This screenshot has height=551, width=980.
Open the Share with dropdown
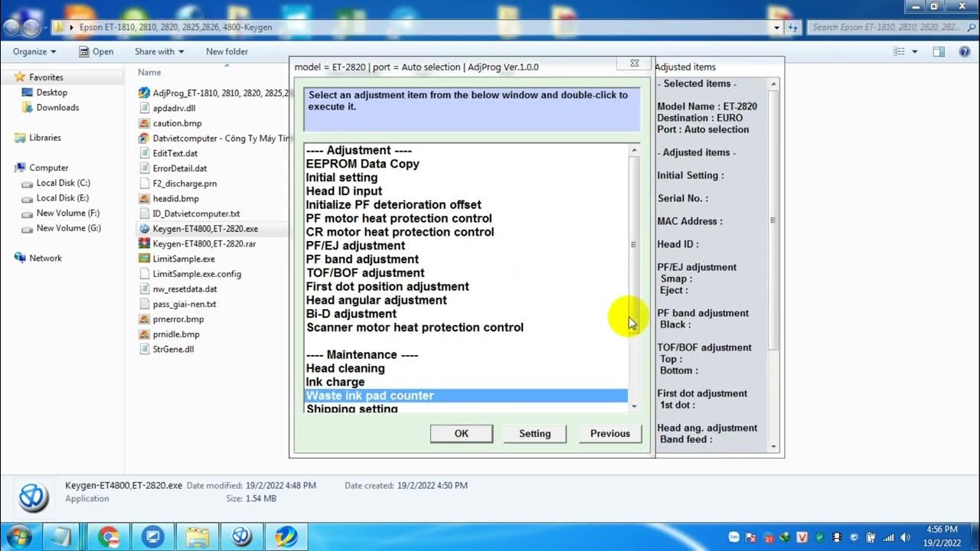pyautogui.click(x=159, y=51)
